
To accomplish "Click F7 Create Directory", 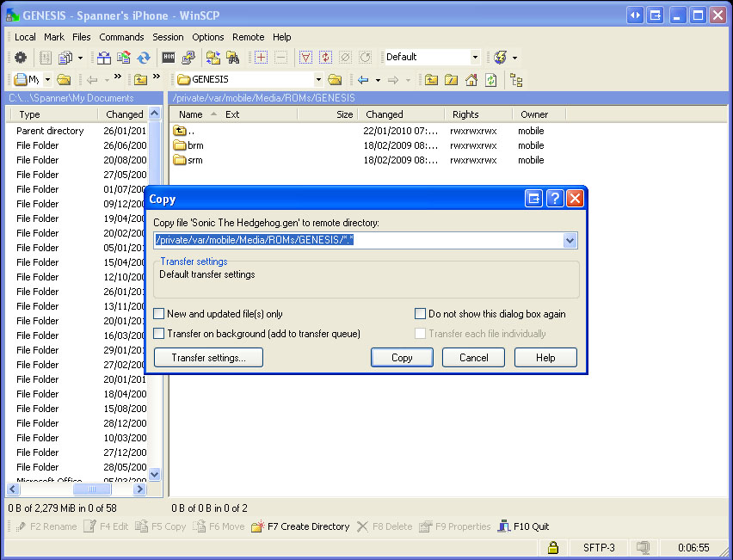I will [300, 526].
